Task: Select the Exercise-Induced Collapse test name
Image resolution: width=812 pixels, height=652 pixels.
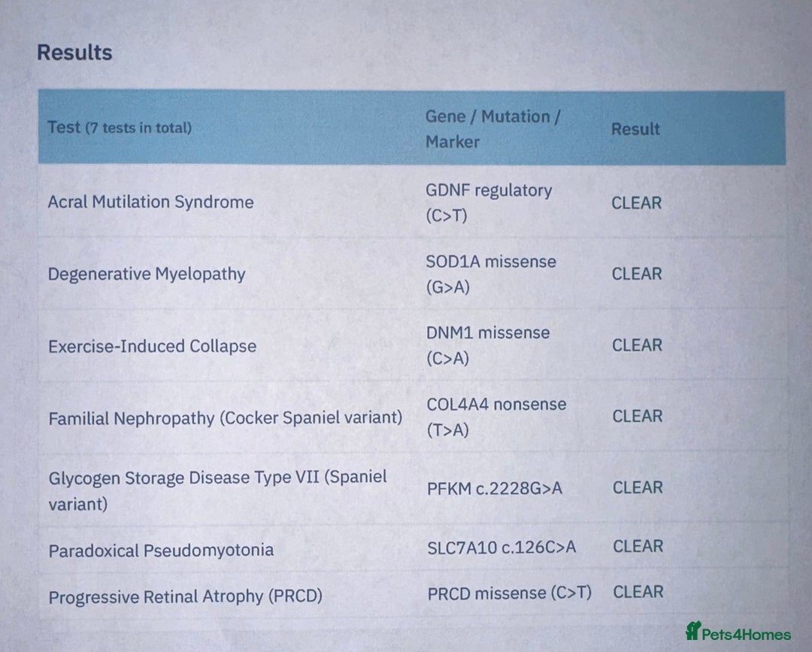Action: 152,346
